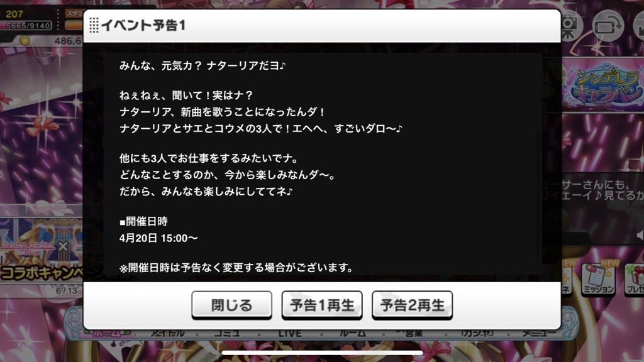
Task: Tap the gold coin money icon
Action: click(25, 40)
